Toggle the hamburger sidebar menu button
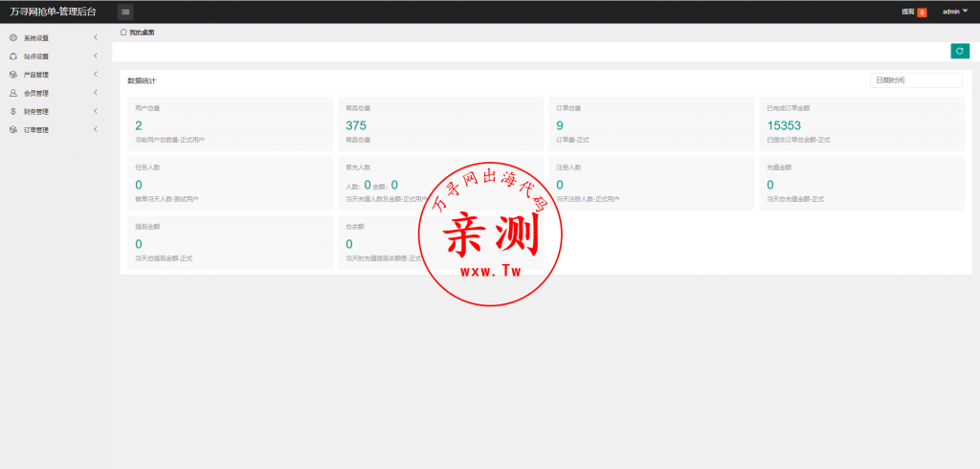 pos(125,11)
